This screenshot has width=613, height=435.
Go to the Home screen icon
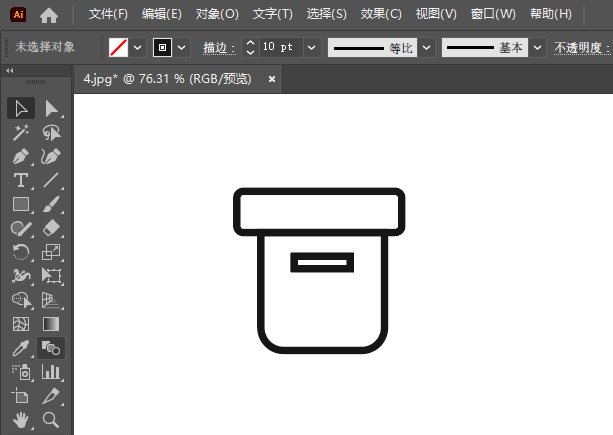point(49,15)
